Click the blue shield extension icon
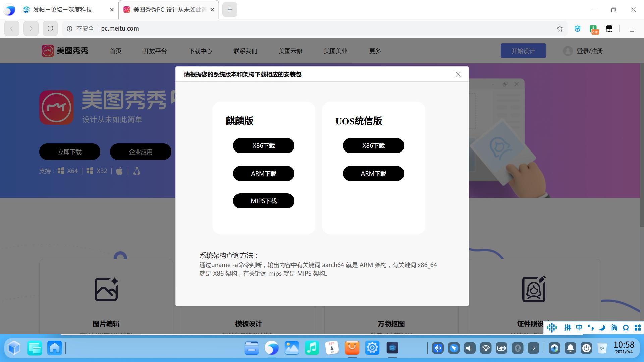Image resolution: width=644 pixels, height=362 pixels. pos(577,29)
